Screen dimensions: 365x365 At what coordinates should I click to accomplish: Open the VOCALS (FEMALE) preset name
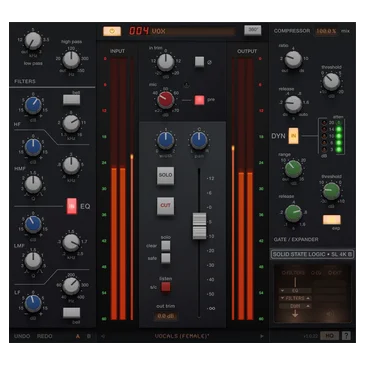(182, 336)
